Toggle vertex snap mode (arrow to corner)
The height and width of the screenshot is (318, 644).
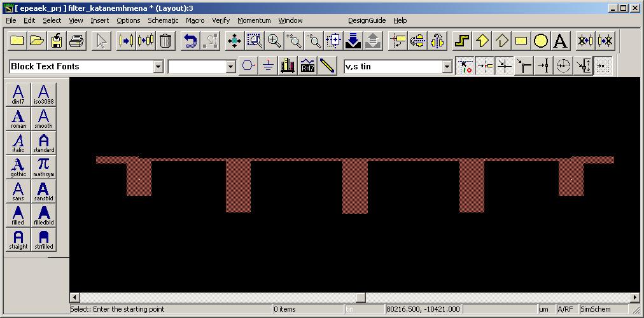(524, 66)
